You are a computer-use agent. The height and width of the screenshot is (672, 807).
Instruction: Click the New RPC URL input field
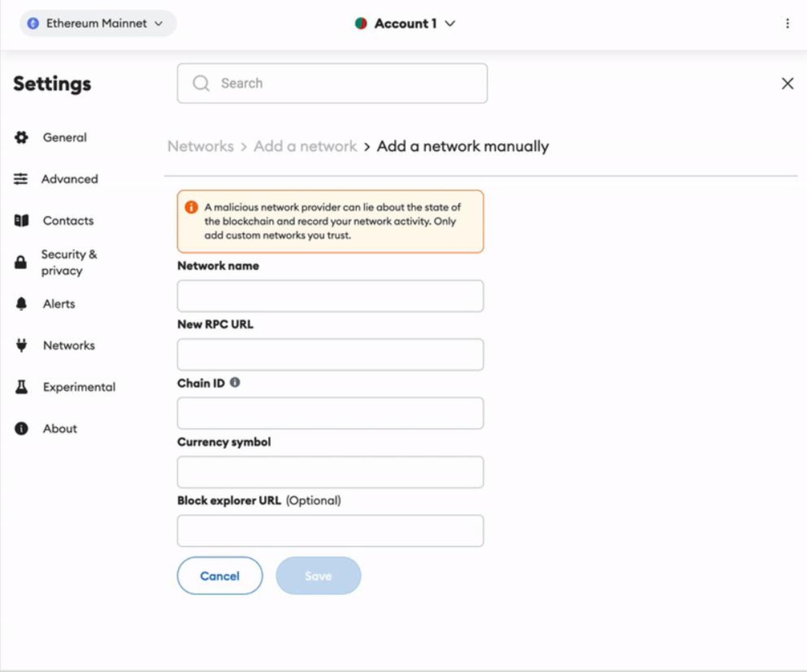(x=330, y=354)
